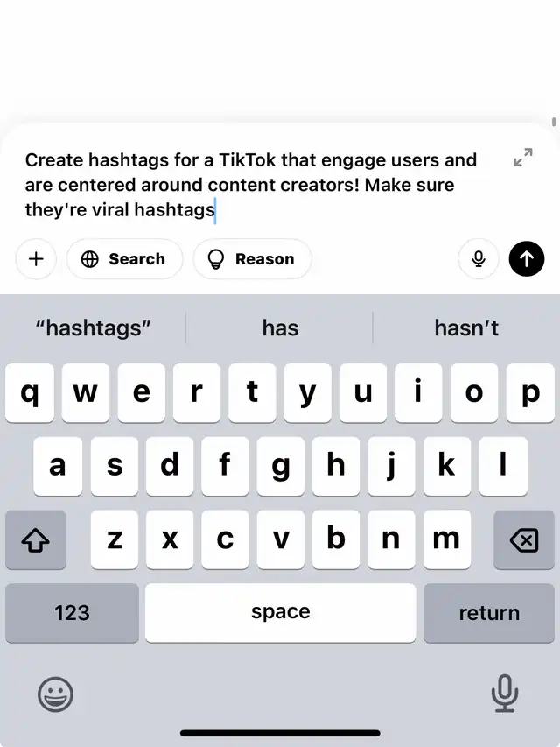560x747 pixels.
Task: Choose the "hashtags" autocomplete suggestion
Action: coord(94,328)
